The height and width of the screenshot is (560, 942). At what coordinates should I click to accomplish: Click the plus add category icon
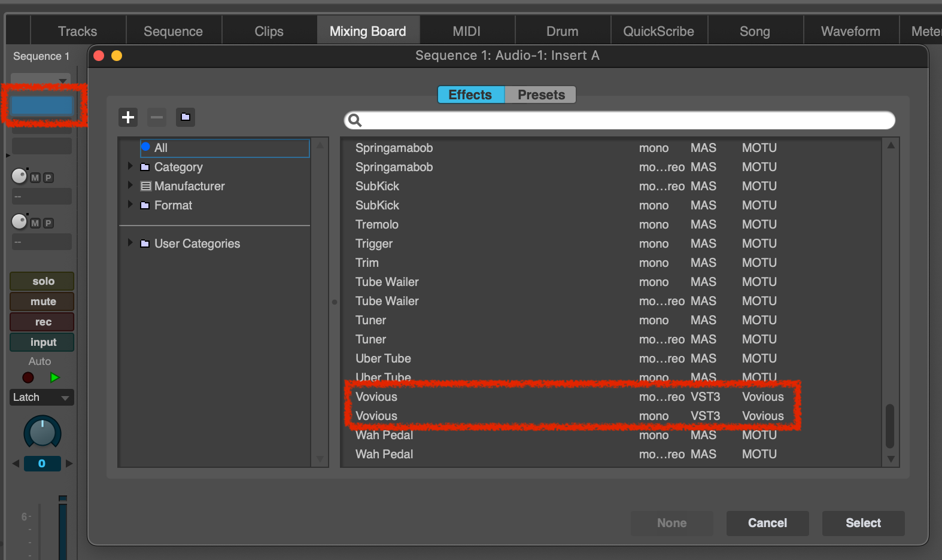[128, 117]
